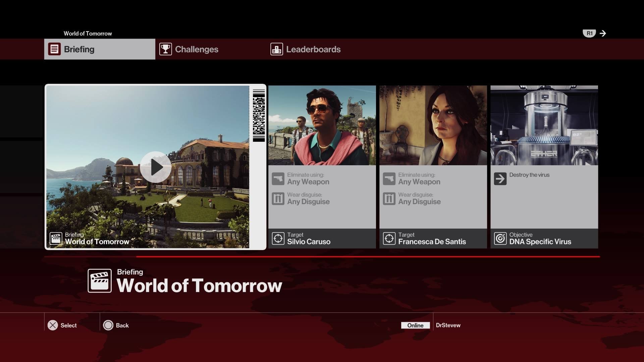This screenshot has height=362, width=644.
Task: Play the World of Tomorrow briefing video
Action: pyautogui.click(x=156, y=167)
